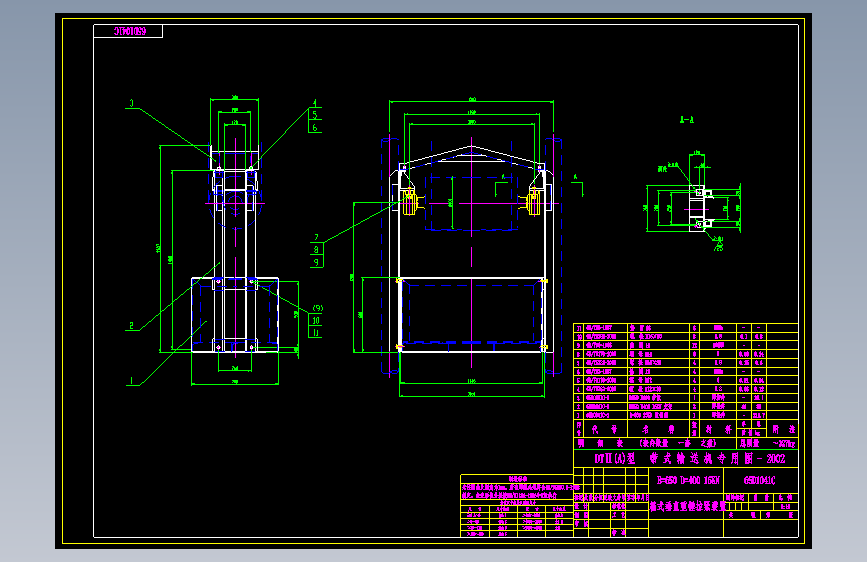Select part callout 10 beside the left view
The image size is (867, 562).
[316, 320]
